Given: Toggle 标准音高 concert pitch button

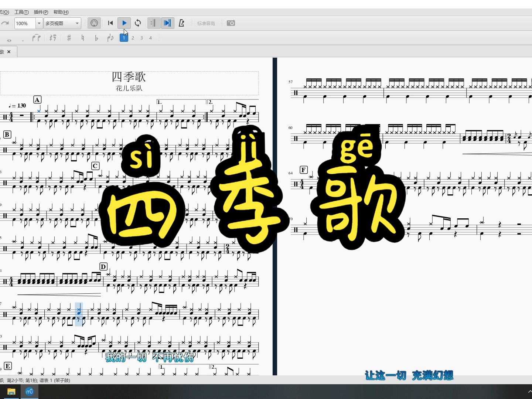Looking at the screenshot, I should (x=206, y=23).
